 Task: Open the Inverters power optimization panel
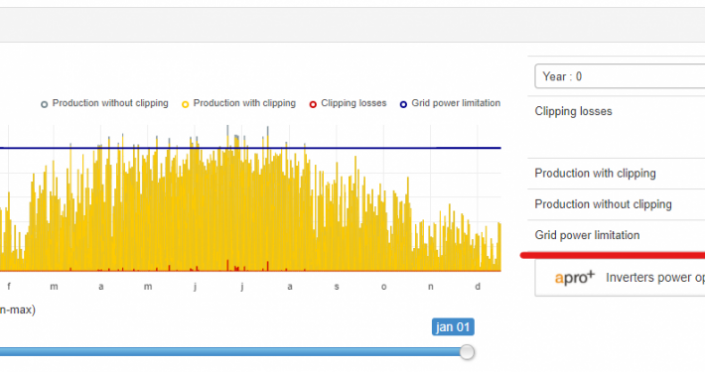pyautogui.click(x=620, y=278)
